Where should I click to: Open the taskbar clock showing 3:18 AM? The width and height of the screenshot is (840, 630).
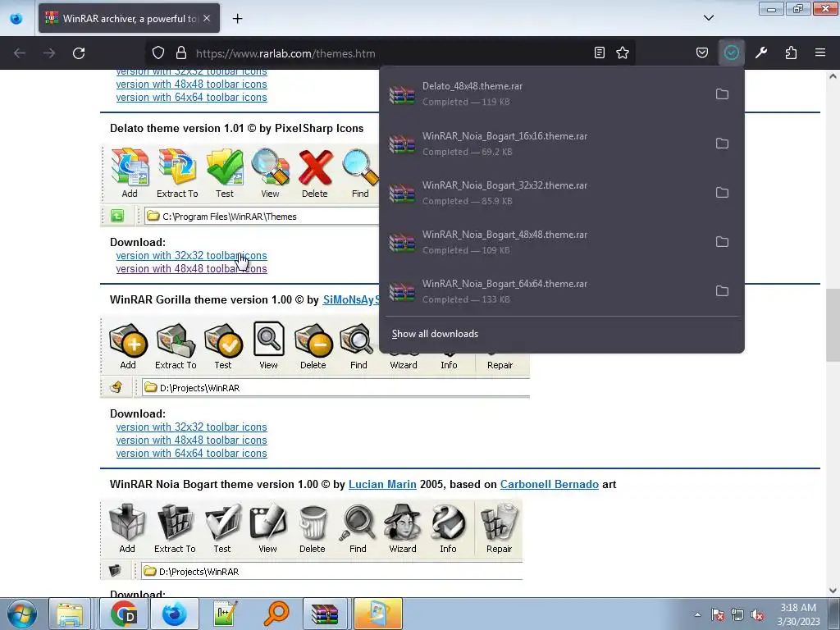798,614
